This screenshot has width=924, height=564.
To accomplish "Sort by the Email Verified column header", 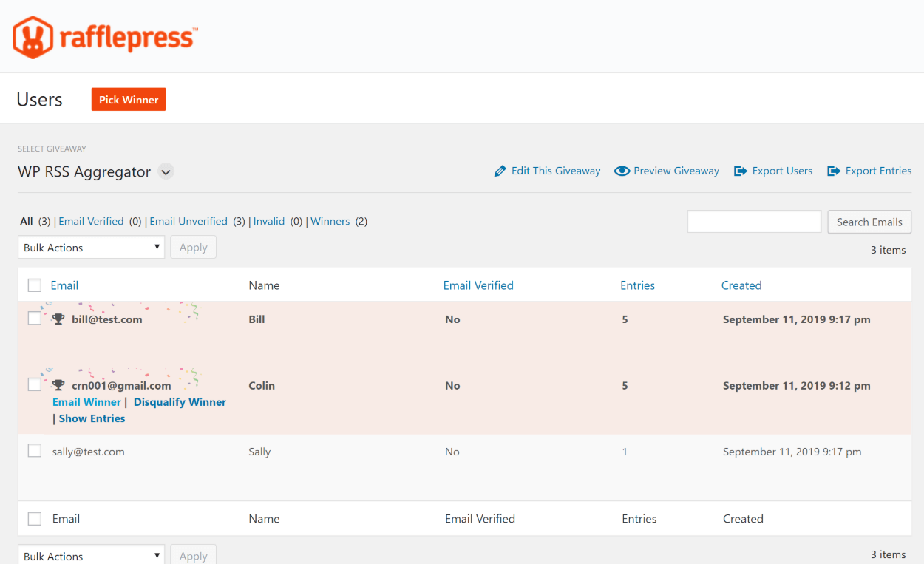I will (478, 285).
